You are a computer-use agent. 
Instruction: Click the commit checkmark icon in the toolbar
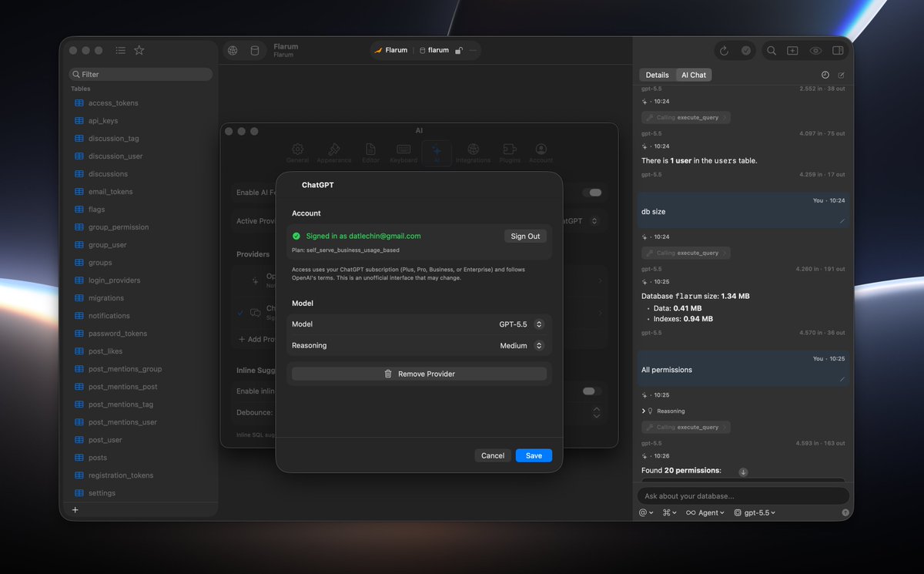746,50
